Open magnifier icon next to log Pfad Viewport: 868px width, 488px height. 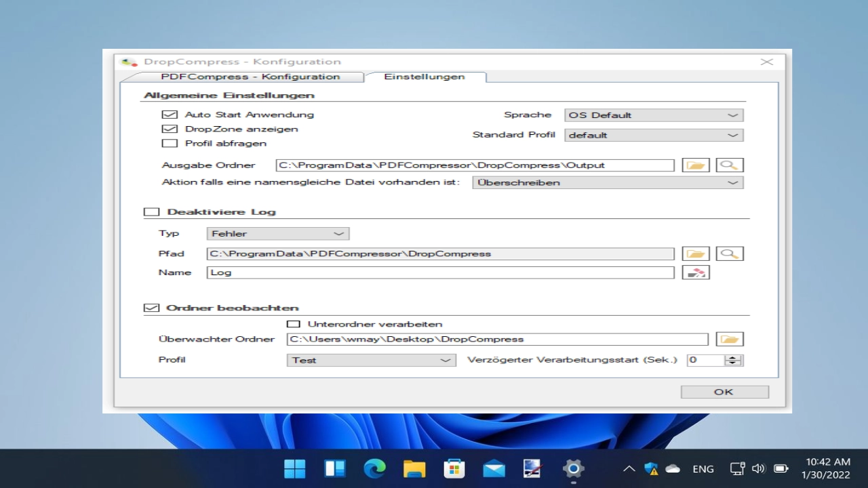point(730,254)
